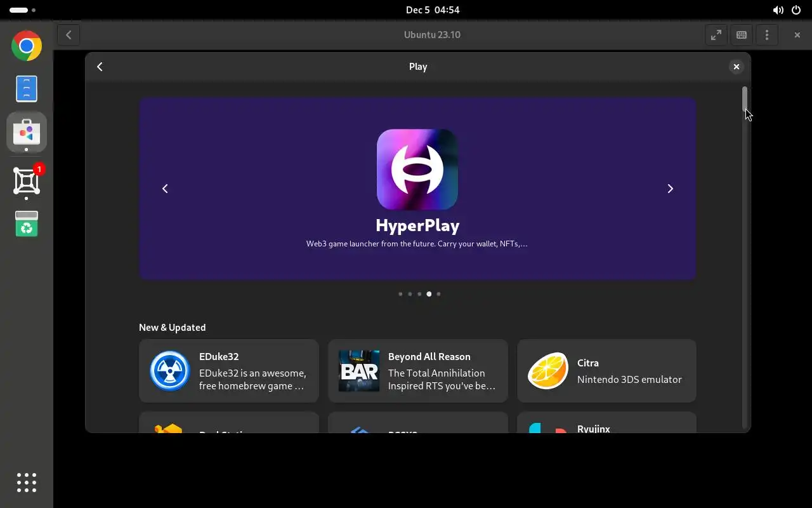Open GNOME Software from the dock

(x=27, y=132)
